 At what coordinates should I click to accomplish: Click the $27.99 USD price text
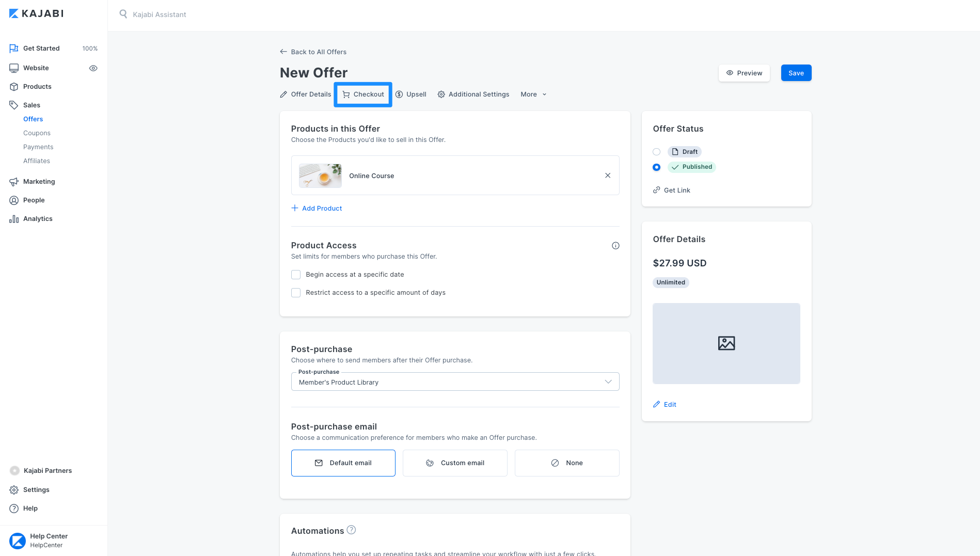[x=679, y=263]
